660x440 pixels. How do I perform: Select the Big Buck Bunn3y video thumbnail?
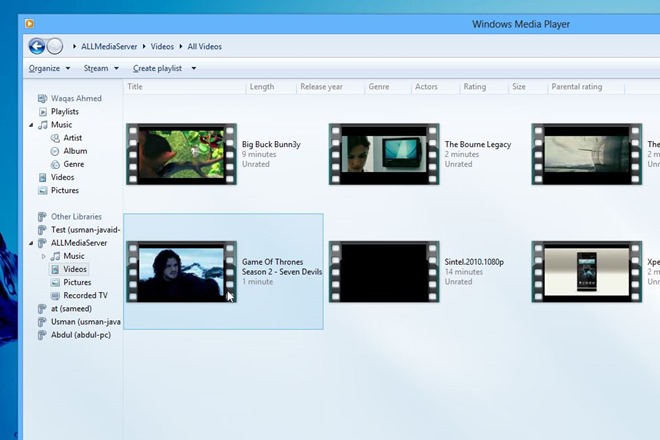coord(181,154)
